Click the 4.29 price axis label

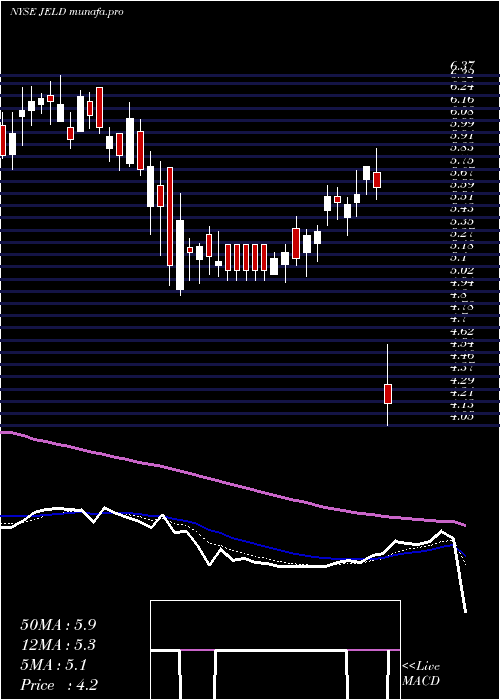tap(462, 381)
